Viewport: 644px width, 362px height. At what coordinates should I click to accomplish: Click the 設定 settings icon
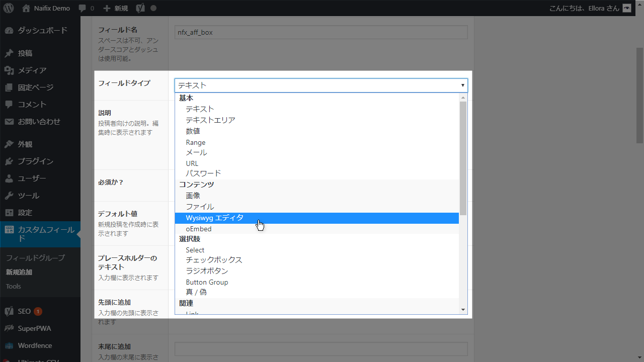[9, 213]
